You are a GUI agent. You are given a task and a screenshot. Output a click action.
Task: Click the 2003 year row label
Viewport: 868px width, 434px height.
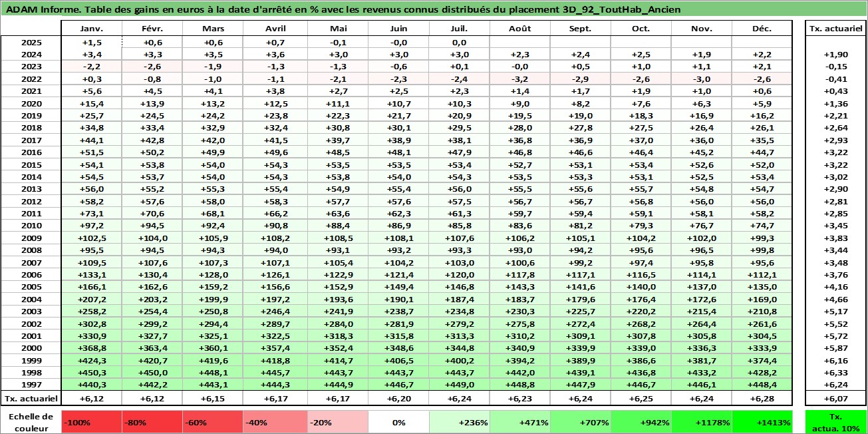pyautogui.click(x=31, y=312)
